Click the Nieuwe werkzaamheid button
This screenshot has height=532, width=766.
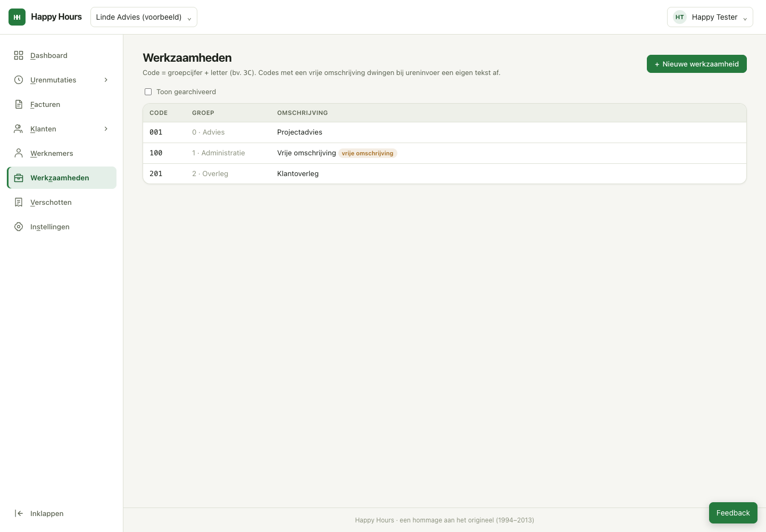(x=697, y=64)
